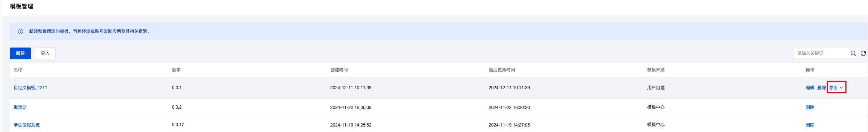Delete the 学生请假系统 template
The width and height of the screenshot is (868, 132).
coord(810,125)
